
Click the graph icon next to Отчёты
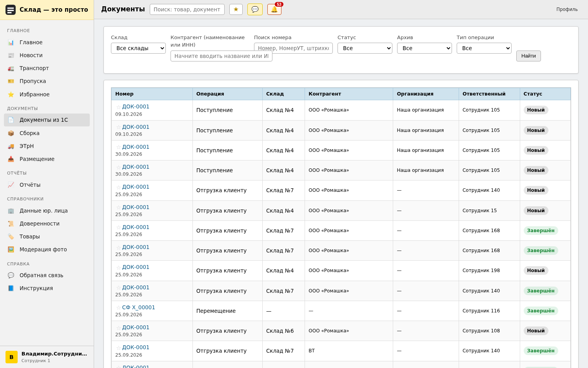pos(11,185)
